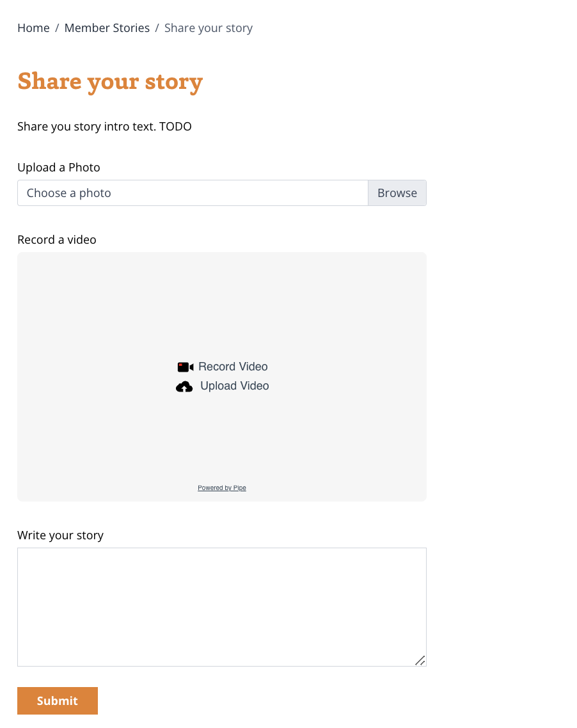Select the Record Video text option
This screenshot has height=728, width=577.
coord(233,367)
